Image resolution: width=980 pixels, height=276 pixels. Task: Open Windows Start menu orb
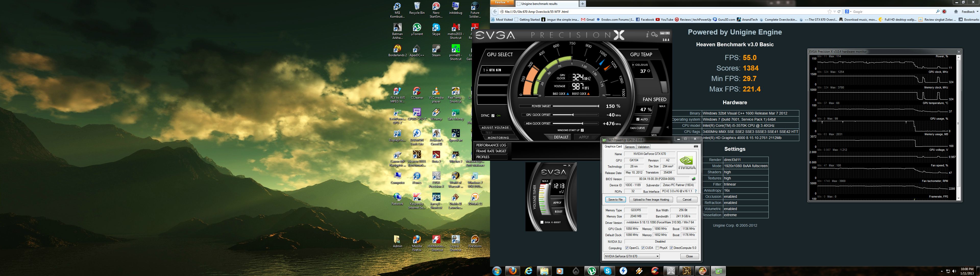(x=496, y=271)
